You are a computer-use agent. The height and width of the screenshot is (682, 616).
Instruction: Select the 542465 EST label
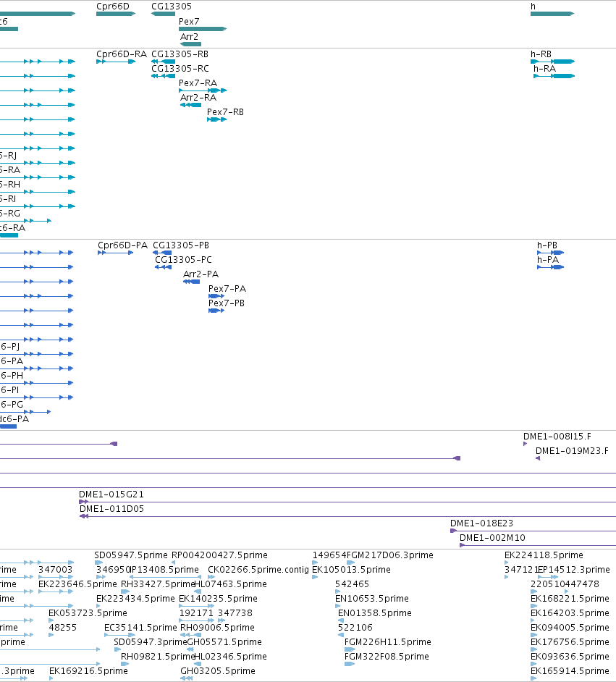click(352, 584)
